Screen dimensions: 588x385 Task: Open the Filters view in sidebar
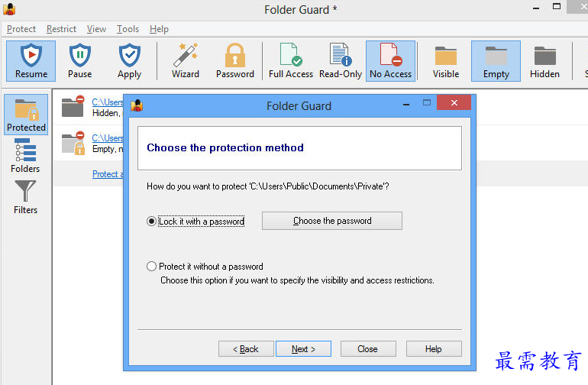25,197
